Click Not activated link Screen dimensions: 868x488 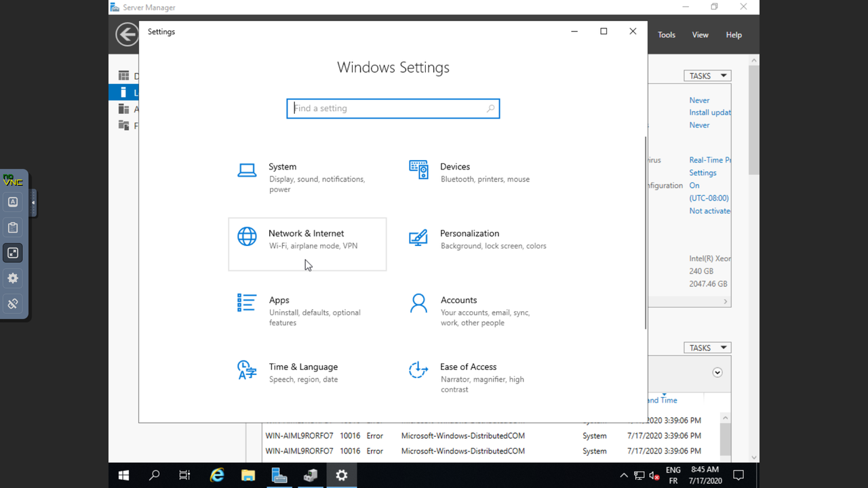pos(709,211)
